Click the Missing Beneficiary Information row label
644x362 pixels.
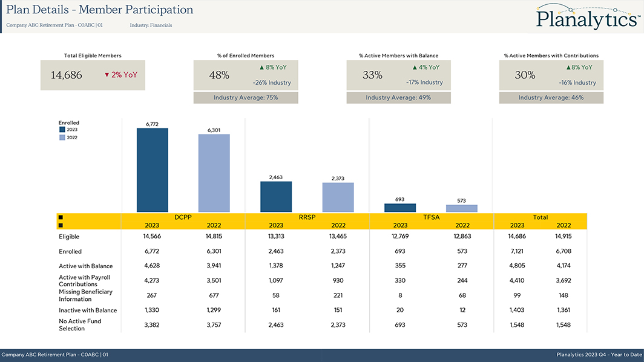(x=85, y=295)
